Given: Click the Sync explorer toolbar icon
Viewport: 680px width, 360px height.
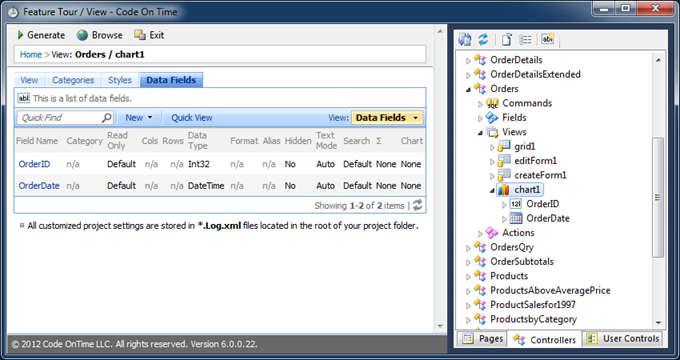Looking at the screenshot, I should (x=465, y=39).
